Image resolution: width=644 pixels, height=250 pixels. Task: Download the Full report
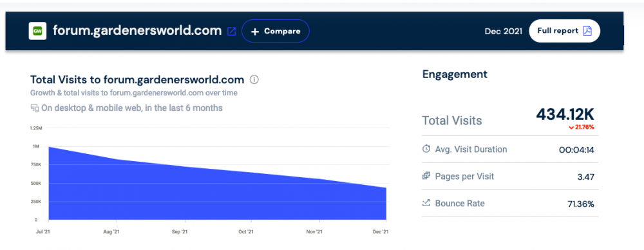(x=564, y=31)
